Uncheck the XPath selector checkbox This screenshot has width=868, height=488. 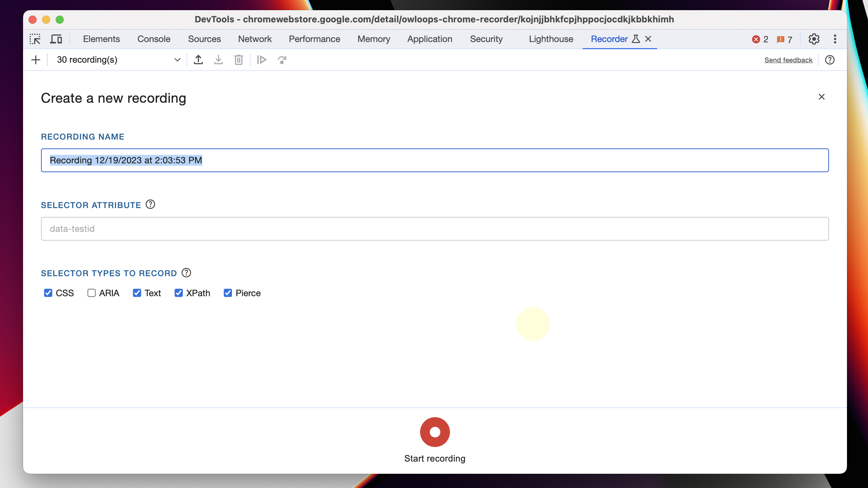point(179,293)
